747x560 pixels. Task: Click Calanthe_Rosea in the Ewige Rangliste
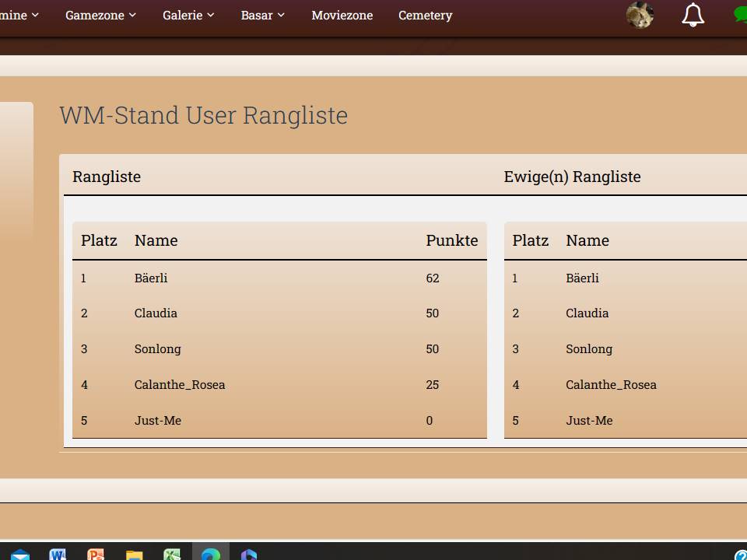pos(611,384)
